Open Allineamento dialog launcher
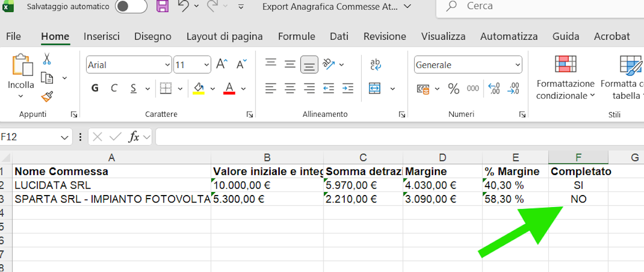This screenshot has width=644, height=272. tap(401, 115)
